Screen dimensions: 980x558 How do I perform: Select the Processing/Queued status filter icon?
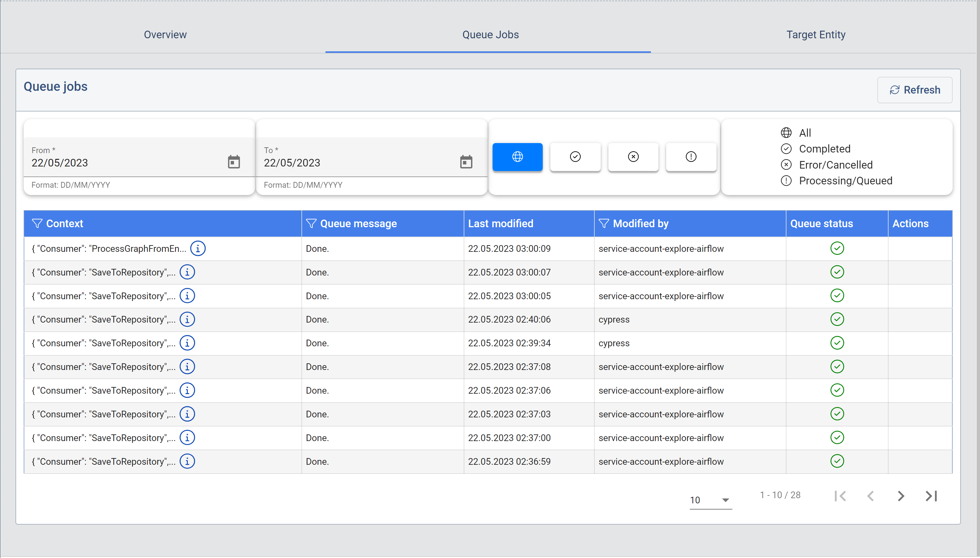tap(691, 157)
